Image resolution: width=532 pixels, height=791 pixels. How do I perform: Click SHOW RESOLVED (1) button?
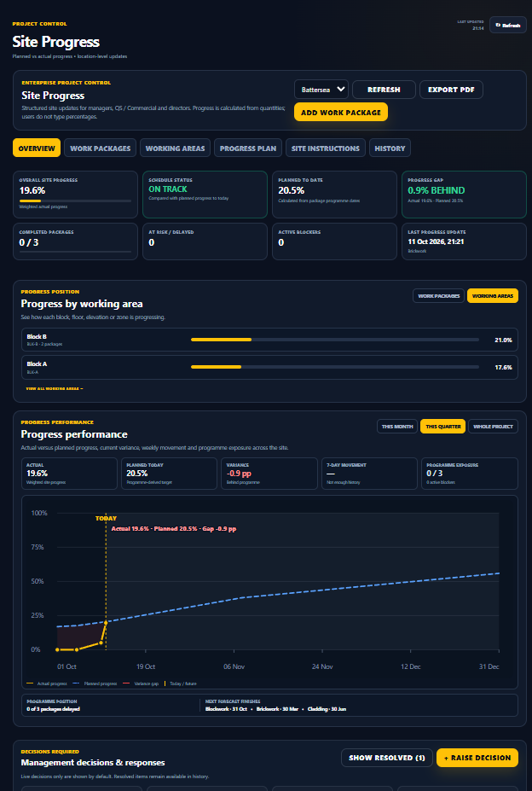tap(387, 757)
